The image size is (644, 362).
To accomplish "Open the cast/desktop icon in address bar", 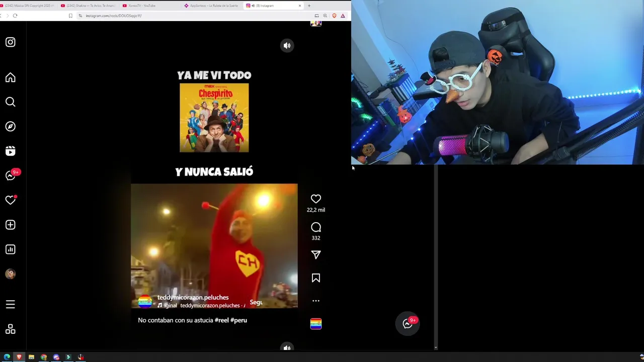I will [316, 16].
